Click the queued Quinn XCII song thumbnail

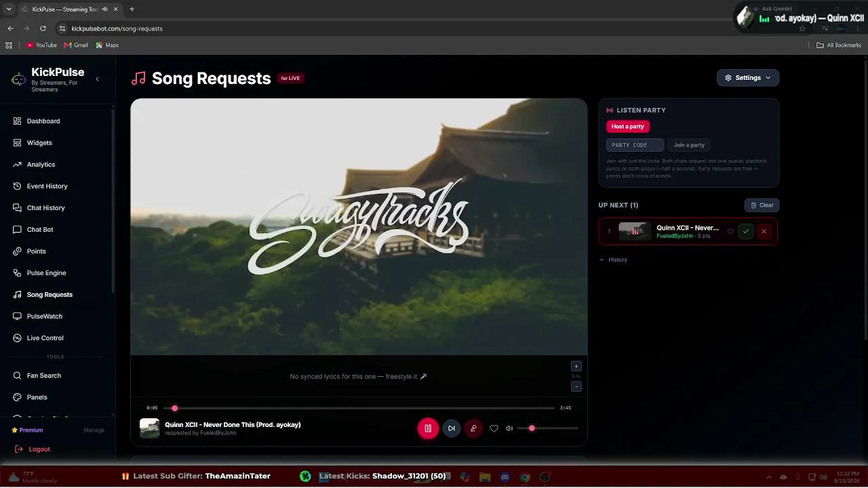(635, 231)
